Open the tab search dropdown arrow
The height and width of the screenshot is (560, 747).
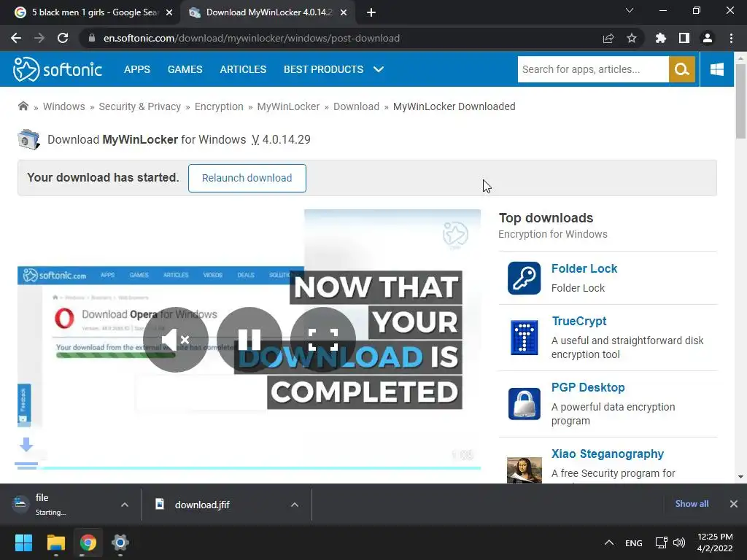point(630,10)
